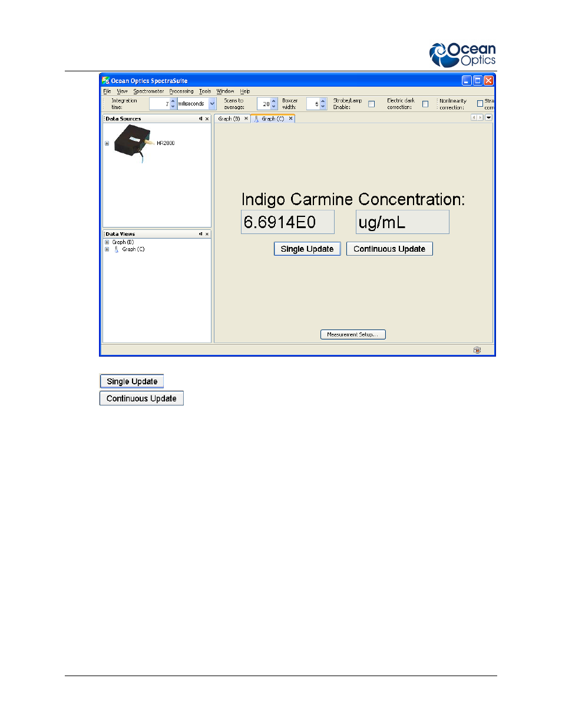Click the flask icon beside Graph (C) tree item
The image size is (562, 728).
(x=117, y=249)
